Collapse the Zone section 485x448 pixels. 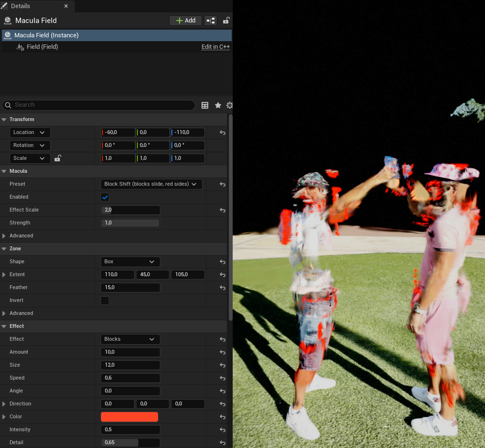(4, 249)
